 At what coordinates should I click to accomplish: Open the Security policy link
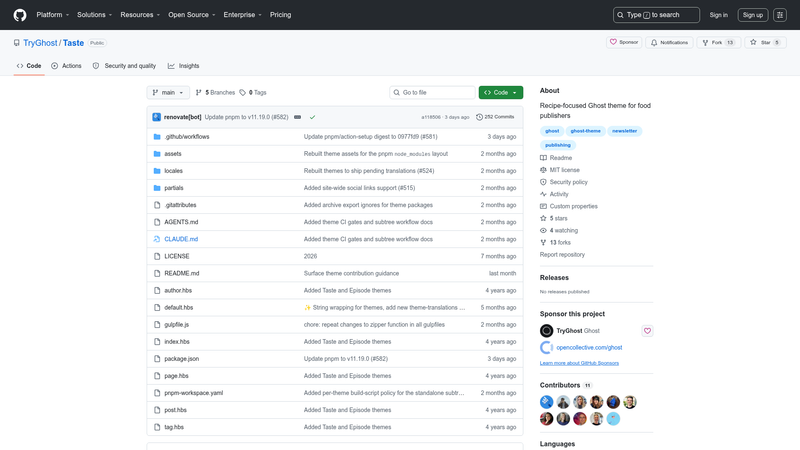(x=564, y=182)
